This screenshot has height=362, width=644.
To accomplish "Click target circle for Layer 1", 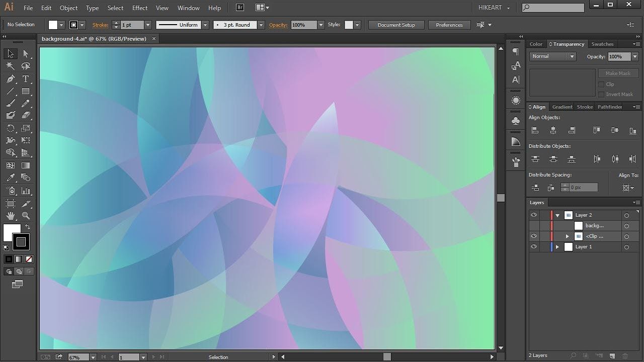I will [626, 247].
